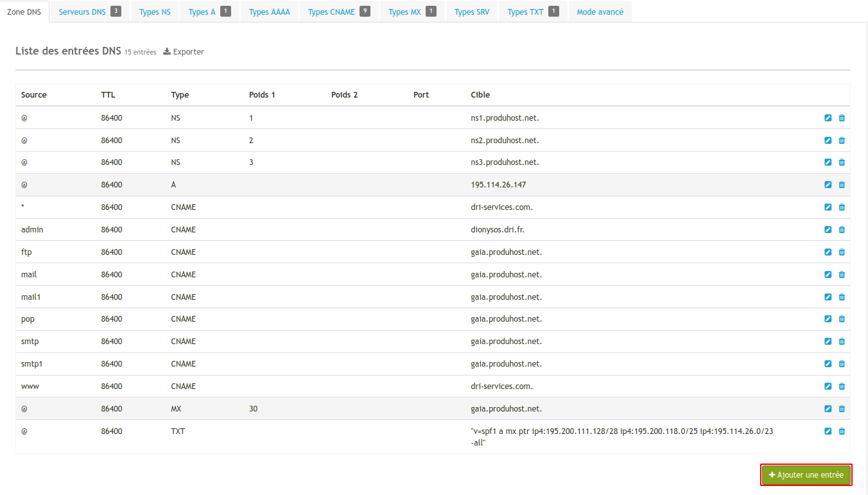Edit the admin CNAME entry

pyautogui.click(x=828, y=230)
